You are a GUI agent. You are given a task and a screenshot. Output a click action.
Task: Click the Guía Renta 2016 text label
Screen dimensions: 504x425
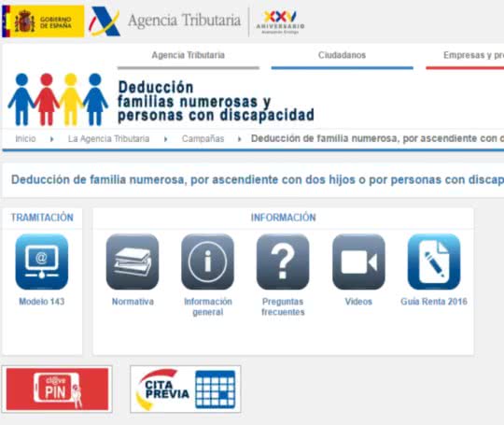point(434,302)
